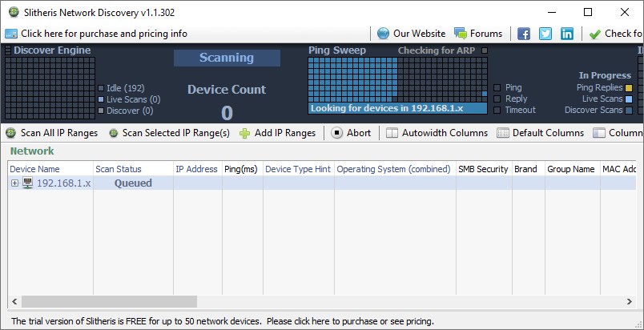Abort the current scan
This screenshot has height=330, width=644.
pyautogui.click(x=352, y=133)
